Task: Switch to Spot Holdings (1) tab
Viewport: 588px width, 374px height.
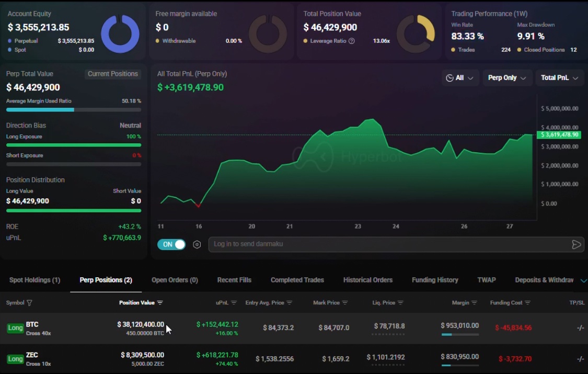Action: (34, 280)
